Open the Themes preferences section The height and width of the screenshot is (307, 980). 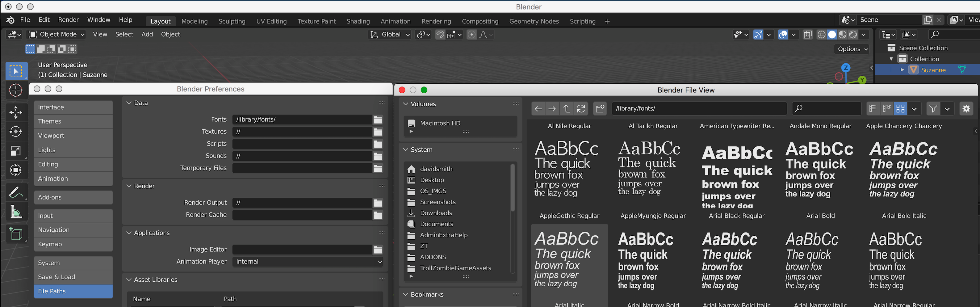click(73, 122)
